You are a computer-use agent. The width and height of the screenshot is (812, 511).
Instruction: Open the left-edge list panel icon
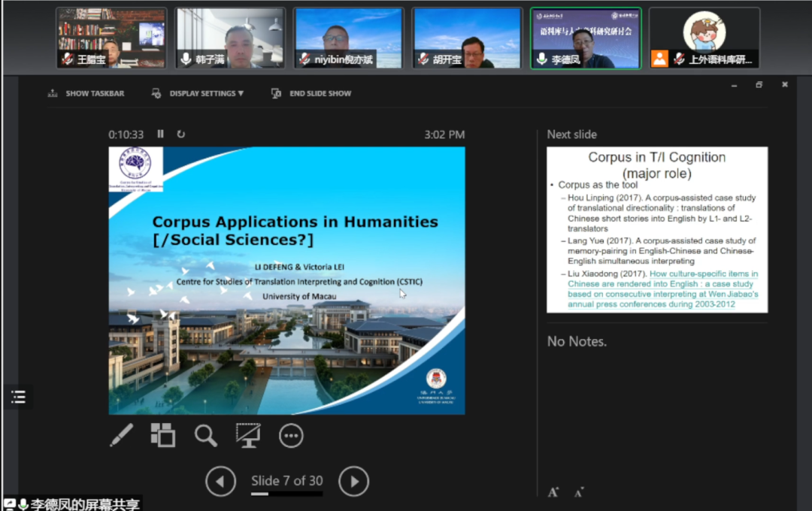tap(18, 398)
